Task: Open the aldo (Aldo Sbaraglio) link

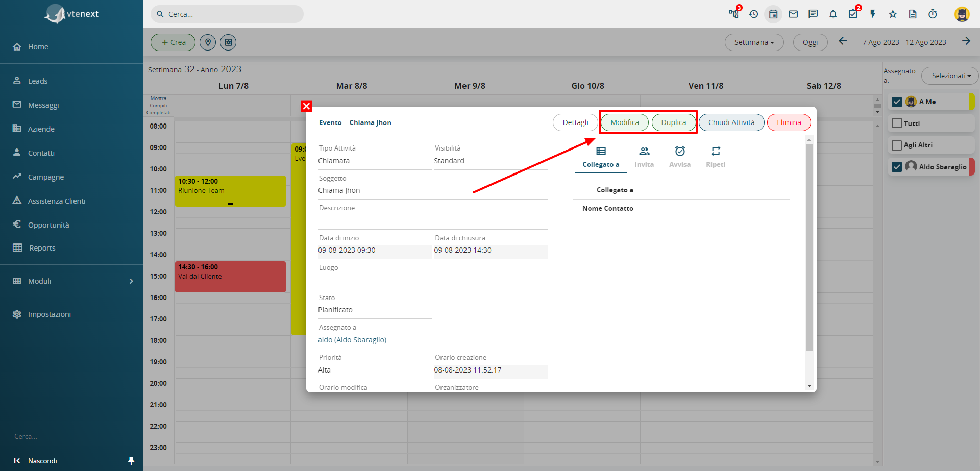Action: 352,340
